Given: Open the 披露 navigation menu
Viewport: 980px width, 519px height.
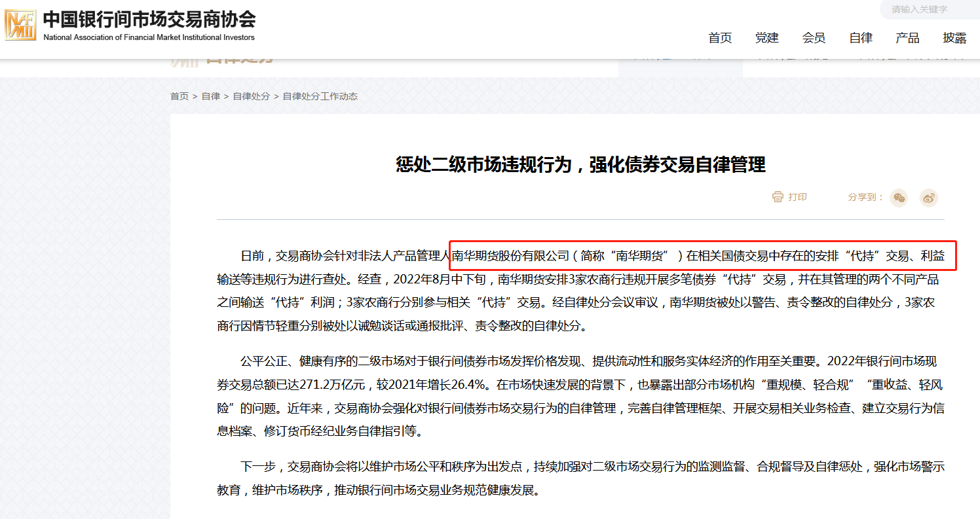Looking at the screenshot, I should [x=954, y=38].
